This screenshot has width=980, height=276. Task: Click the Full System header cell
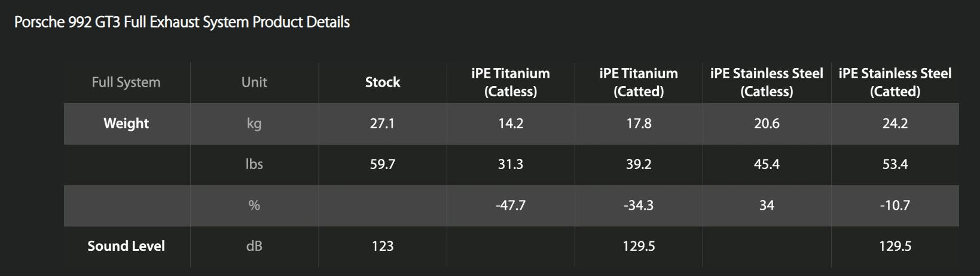[x=126, y=82]
